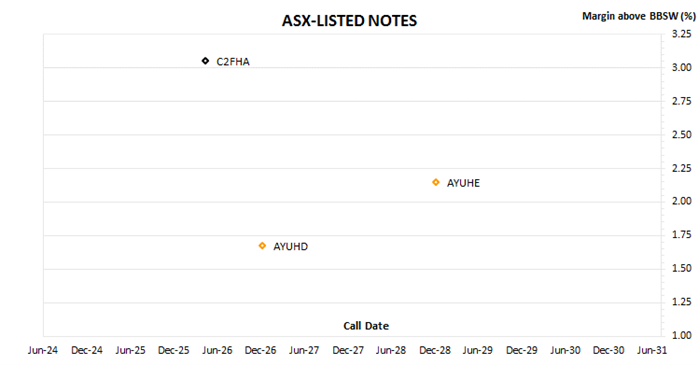
Task: Click the AYUHD orange diamond marker
Action: 262,246
